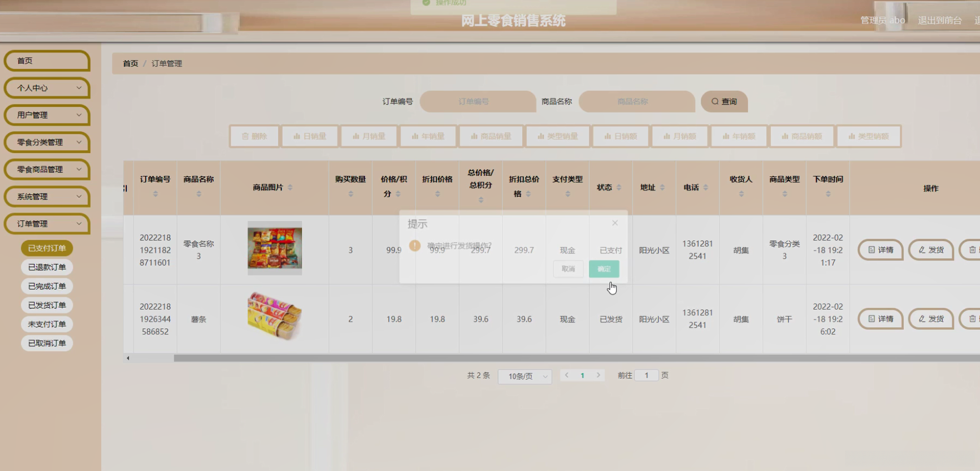The width and height of the screenshot is (980, 471).
Task: Sort orders by 商品类型
Action: [785, 194]
